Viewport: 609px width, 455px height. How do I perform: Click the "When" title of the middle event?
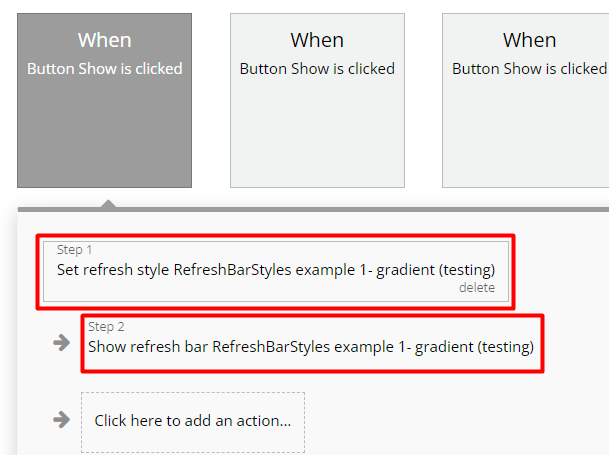click(x=317, y=40)
